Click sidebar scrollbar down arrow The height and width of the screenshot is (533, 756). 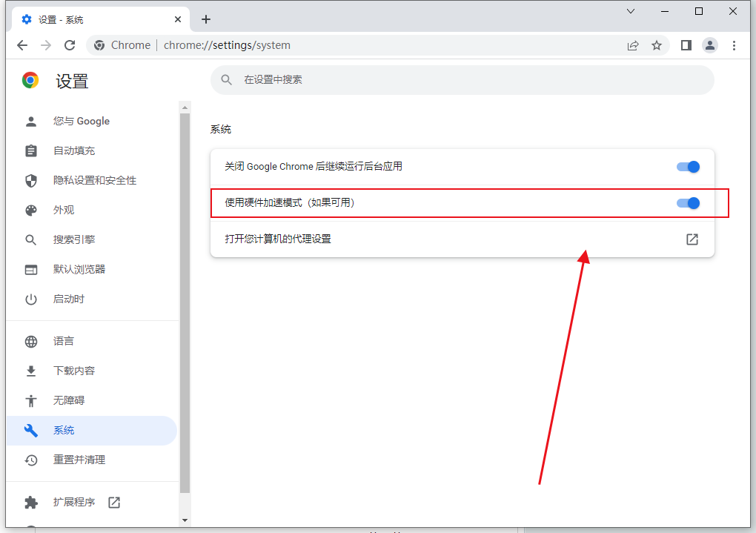185,520
